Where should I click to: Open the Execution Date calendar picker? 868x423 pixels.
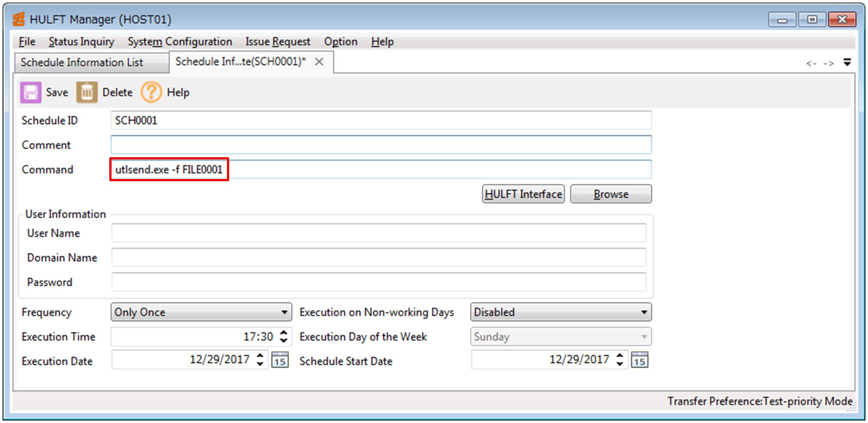click(x=280, y=360)
